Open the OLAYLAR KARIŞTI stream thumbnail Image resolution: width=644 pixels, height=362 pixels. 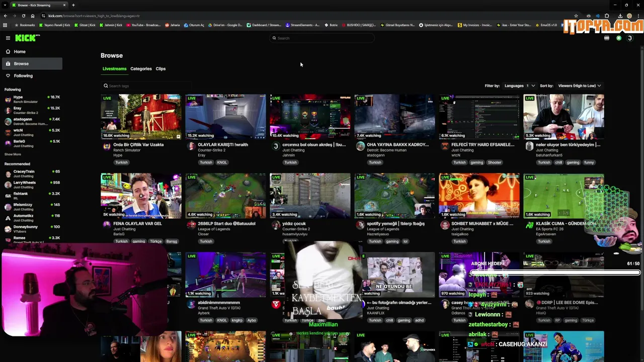click(225, 117)
